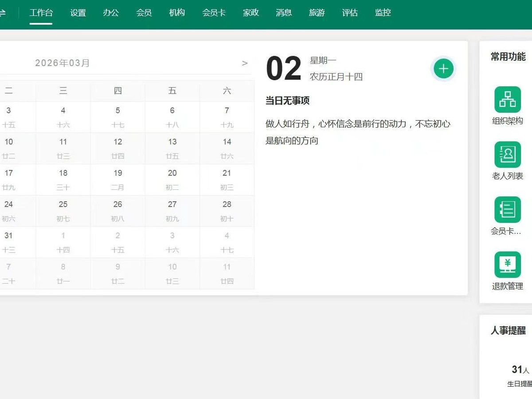This screenshot has height=399, width=532.
Task: Open the 评估 menu
Action: (350, 12)
